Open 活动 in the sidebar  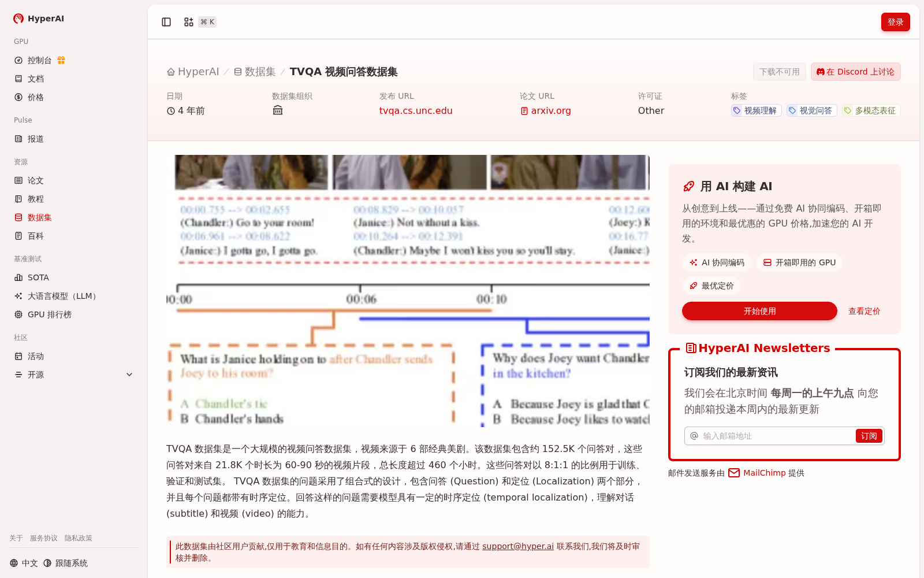click(74, 356)
